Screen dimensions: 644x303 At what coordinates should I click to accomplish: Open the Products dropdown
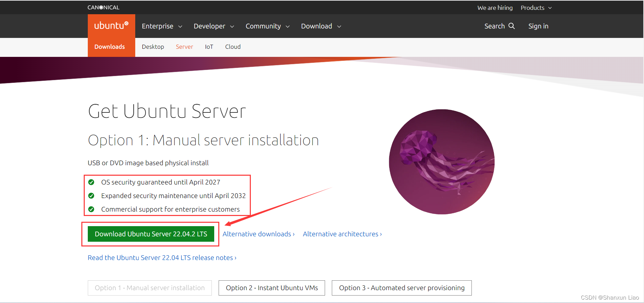(536, 8)
